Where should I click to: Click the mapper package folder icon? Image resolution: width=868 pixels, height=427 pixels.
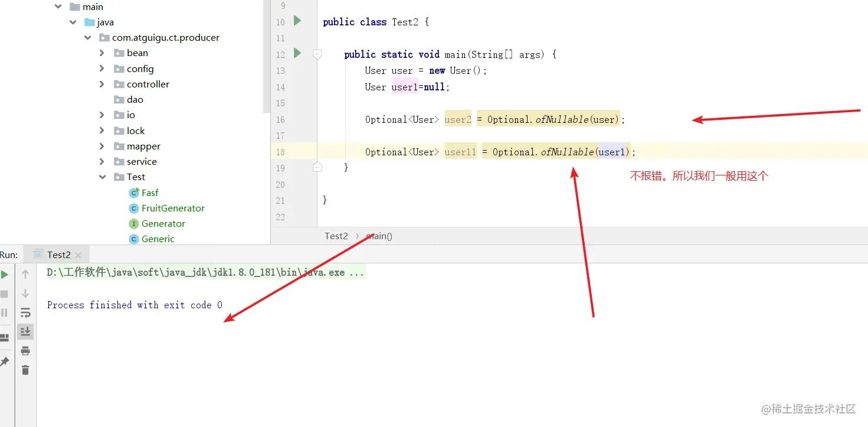119,146
